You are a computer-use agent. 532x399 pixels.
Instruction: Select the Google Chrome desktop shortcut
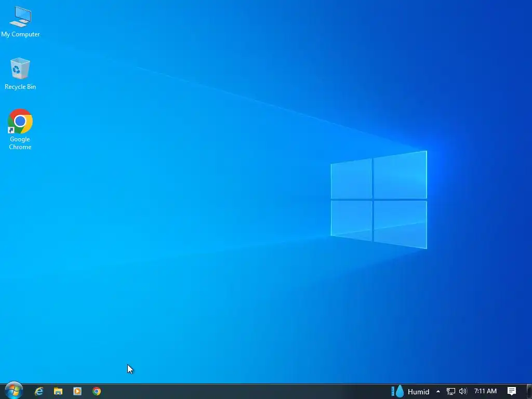[x=20, y=129]
